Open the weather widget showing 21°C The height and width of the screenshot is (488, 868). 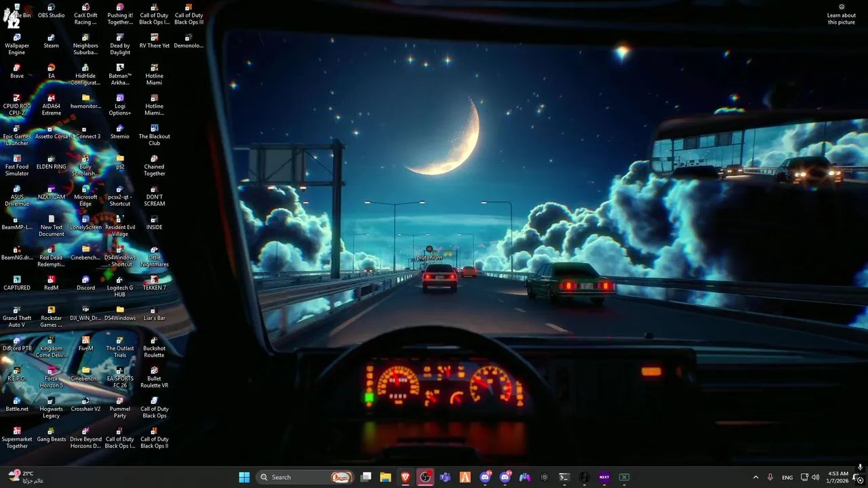pos(26,477)
